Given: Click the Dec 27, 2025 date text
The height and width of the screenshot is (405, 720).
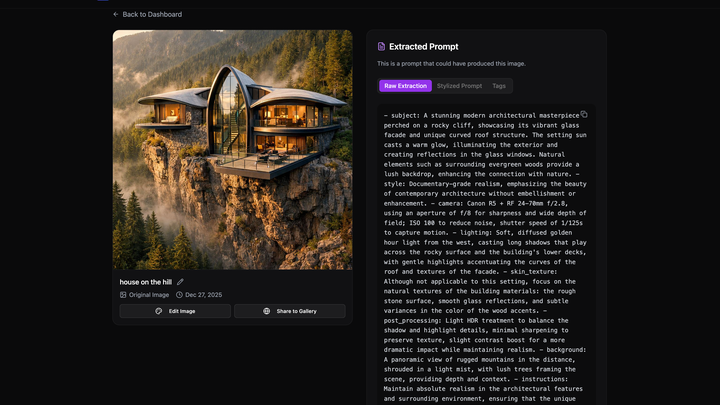Looking at the screenshot, I should [203, 295].
